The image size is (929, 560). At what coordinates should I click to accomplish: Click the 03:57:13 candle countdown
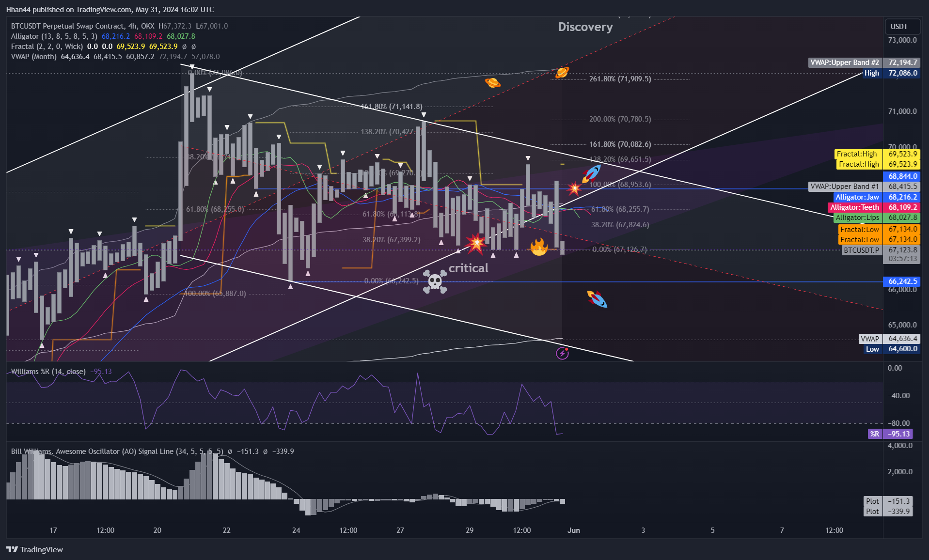902,259
